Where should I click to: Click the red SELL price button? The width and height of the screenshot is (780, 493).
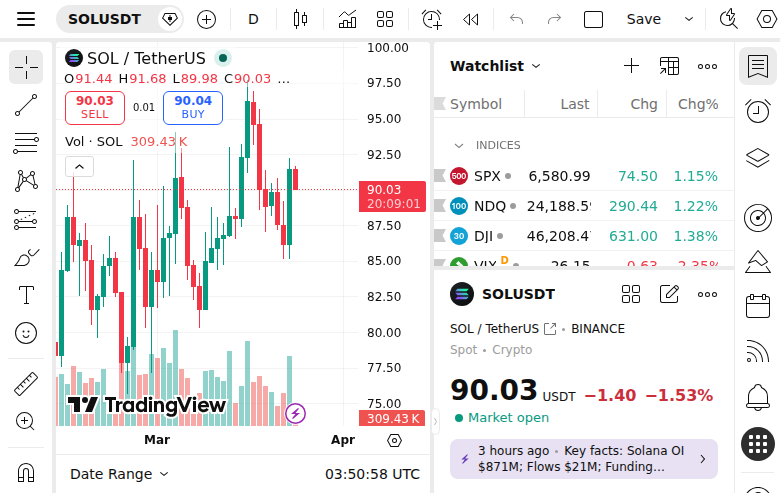click(95, 107)
